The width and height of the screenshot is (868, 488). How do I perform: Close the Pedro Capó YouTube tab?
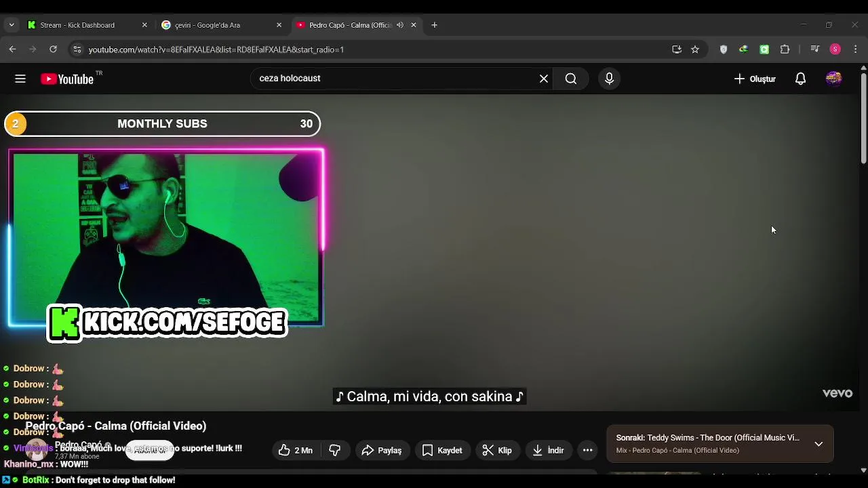pyautogui.click(x=414, y=25)
